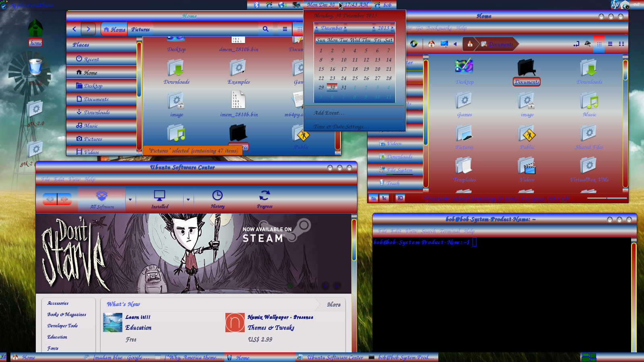Select imem_2810b.bin file
The image size is (644, 362).
tap(238, 104)
